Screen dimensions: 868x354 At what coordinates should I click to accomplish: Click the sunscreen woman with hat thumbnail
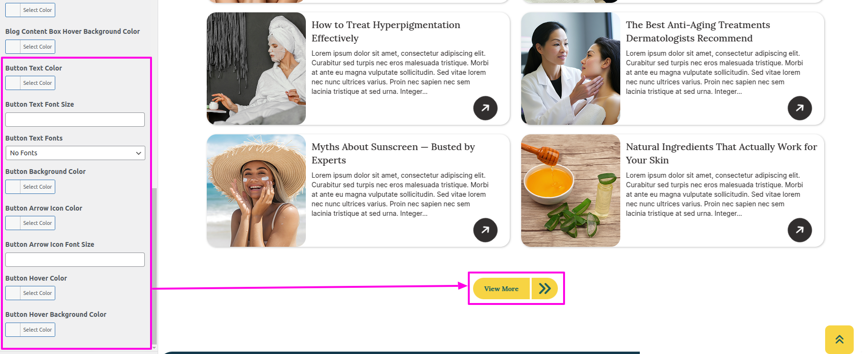point(256,191)
